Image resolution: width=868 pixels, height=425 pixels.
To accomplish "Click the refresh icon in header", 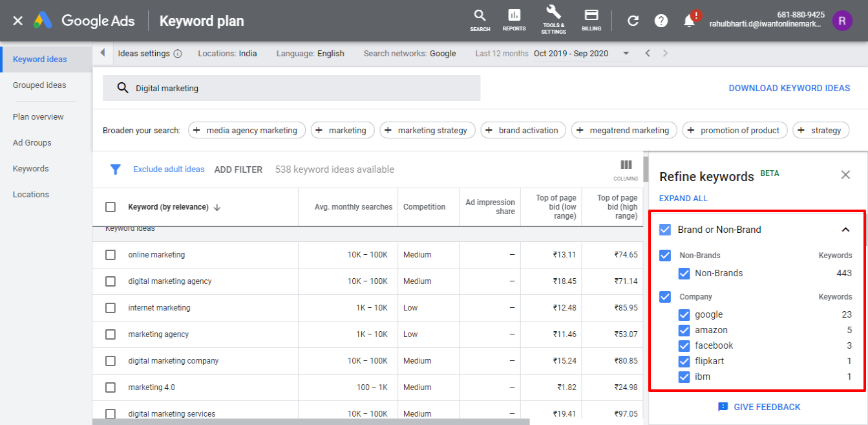I will (633, 21).
